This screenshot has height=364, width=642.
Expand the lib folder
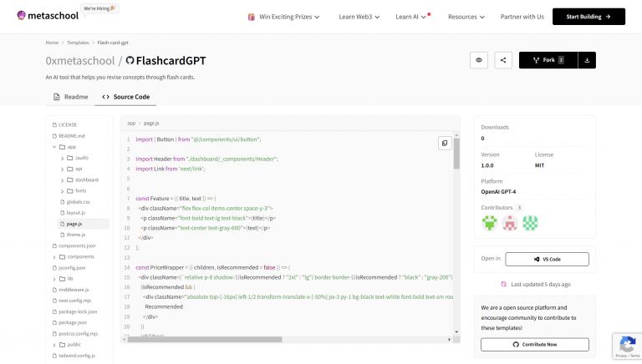[x=54, y=279]
